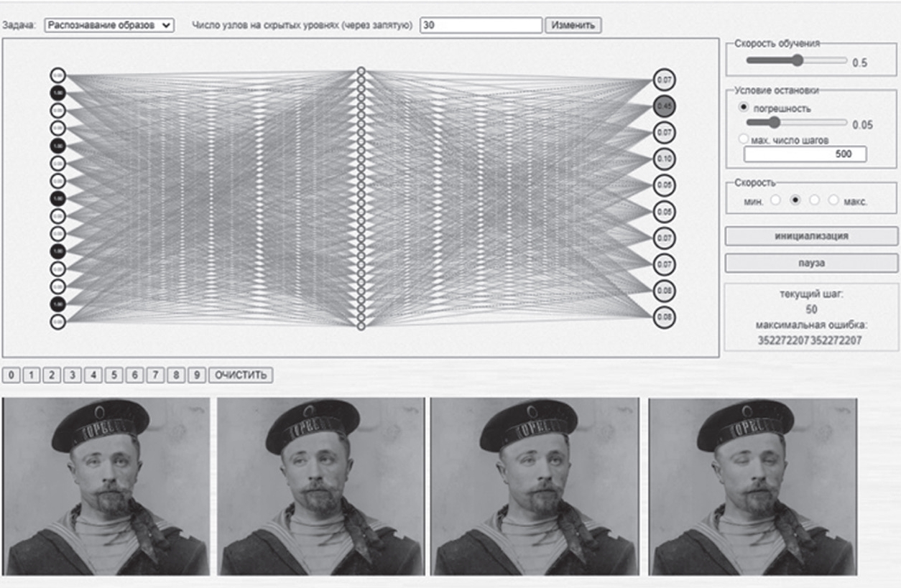Select digit 5 pattern button
Image resolution: width=901 pixels, height=588 pixels.
[113, 375]
